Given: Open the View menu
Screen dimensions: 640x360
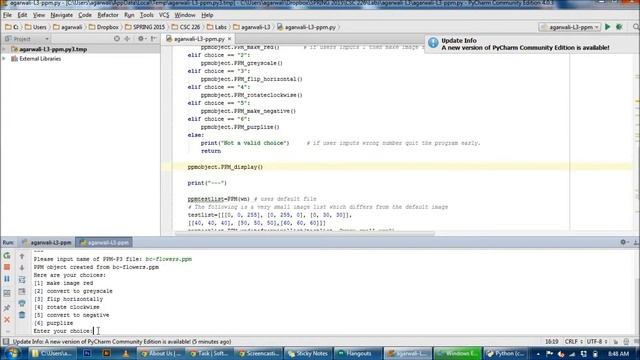Looking at the screenshot, I should tap(39, 15).
